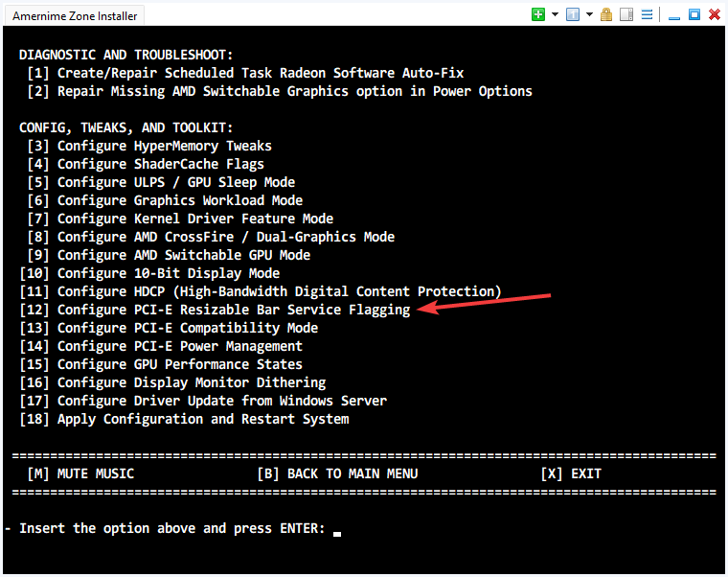
Task: Click the '[M] MUTE MUSIC' option
Action: click(x=80, y=473)
